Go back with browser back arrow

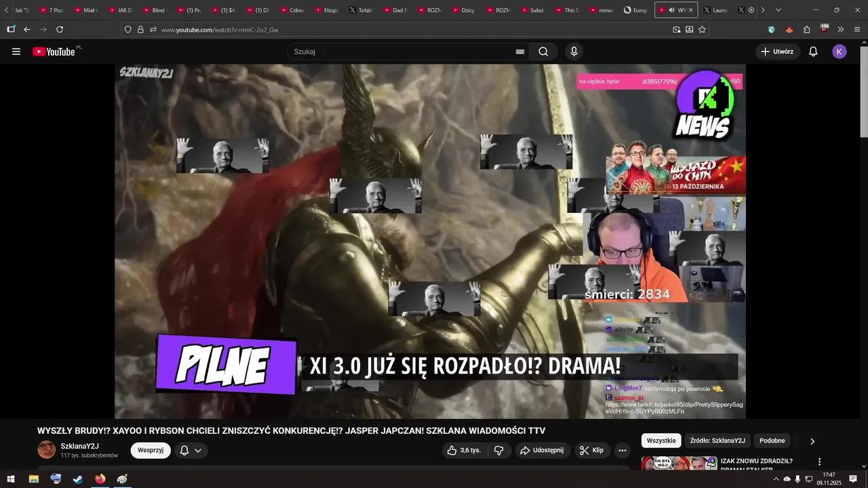pyautogui.click(x=27, y=29)
